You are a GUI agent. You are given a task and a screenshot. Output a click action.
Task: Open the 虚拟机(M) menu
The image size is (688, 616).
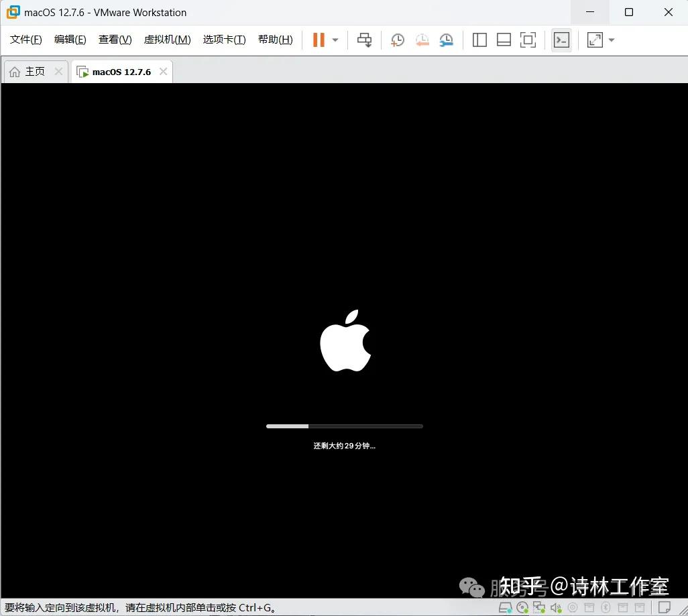167,40
